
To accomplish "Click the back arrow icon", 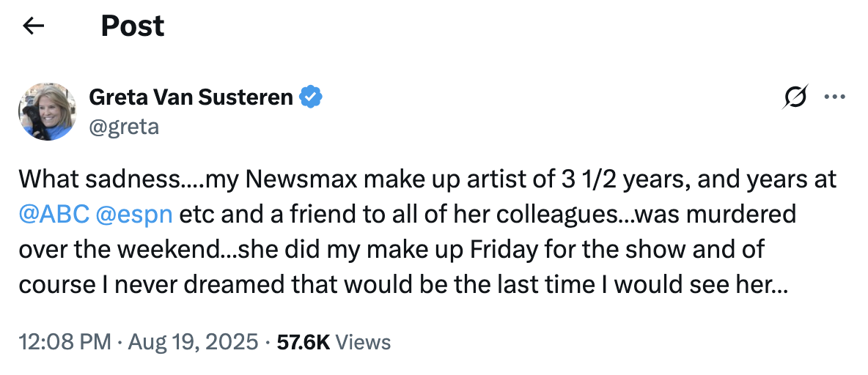I will [x=34, y=26].
